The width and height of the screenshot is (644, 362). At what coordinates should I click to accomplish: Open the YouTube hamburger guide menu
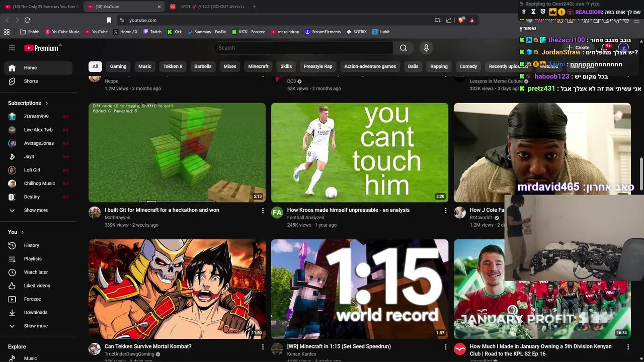tap(12, 48)
